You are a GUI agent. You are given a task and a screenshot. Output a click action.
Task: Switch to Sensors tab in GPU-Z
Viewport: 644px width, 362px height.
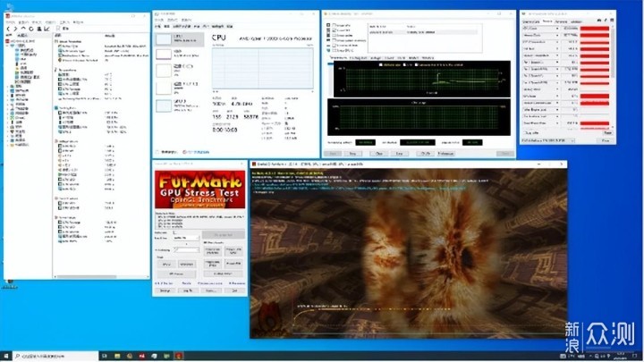[547, 21]
